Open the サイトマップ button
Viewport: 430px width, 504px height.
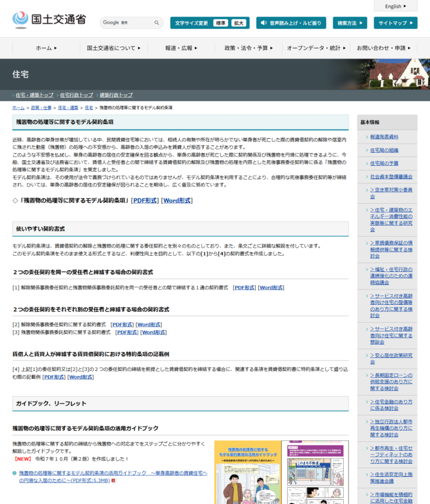tap(396, 23)
